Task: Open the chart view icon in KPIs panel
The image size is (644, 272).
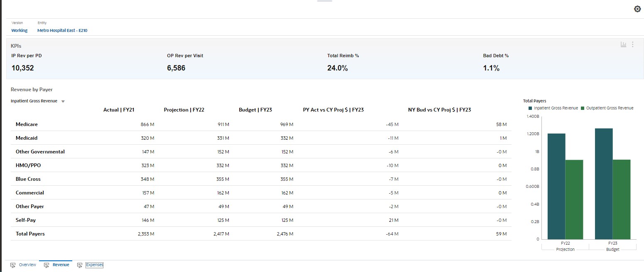Action: (x=623, y=44)
